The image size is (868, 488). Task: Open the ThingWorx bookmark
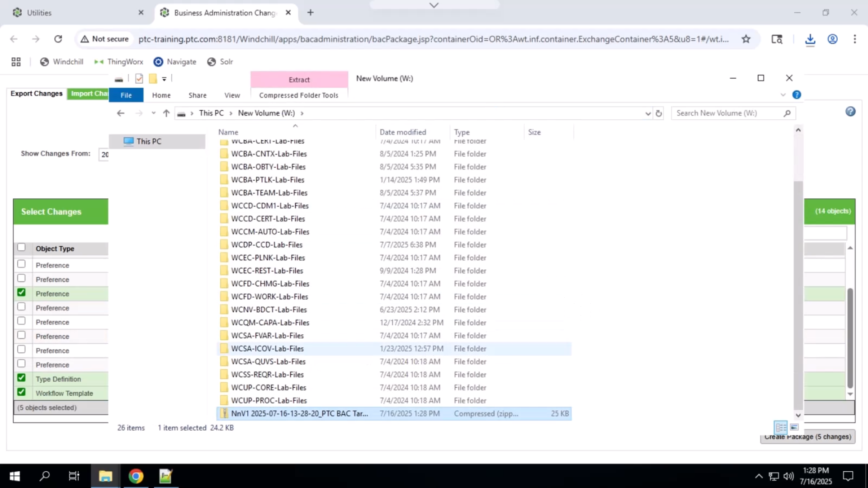[118, 62]
